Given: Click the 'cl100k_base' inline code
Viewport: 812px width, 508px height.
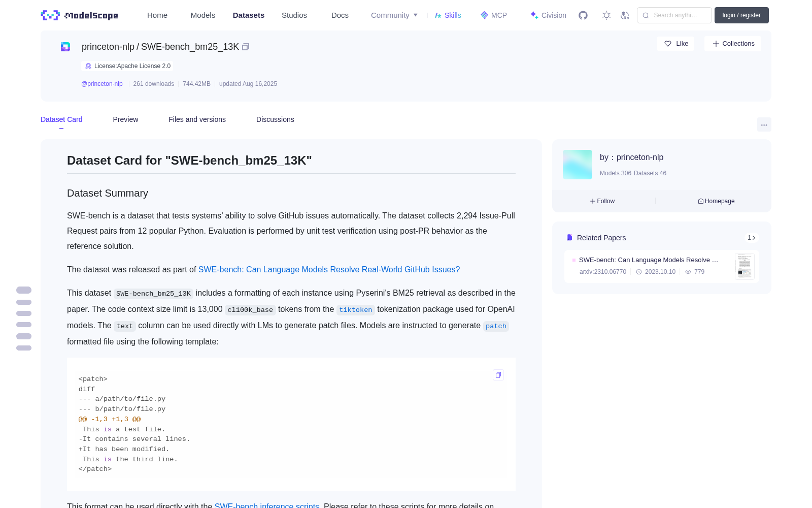Looking at the screenshot, I should click(250, 310).
